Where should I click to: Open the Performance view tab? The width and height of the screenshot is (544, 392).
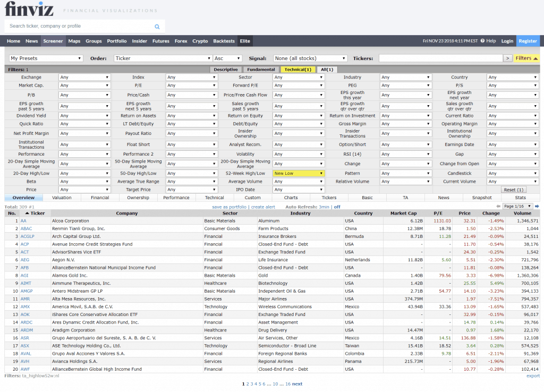[176, 198]
